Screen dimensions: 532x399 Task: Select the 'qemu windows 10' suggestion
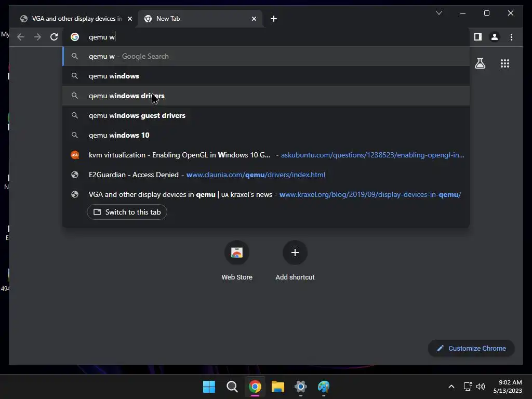[266, 135]
